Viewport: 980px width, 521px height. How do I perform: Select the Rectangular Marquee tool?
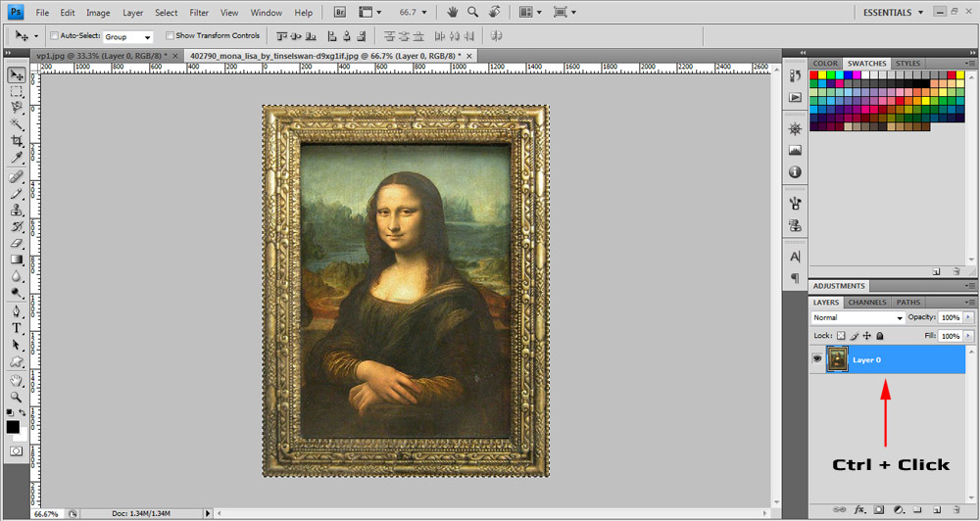[x=17, y=92]
